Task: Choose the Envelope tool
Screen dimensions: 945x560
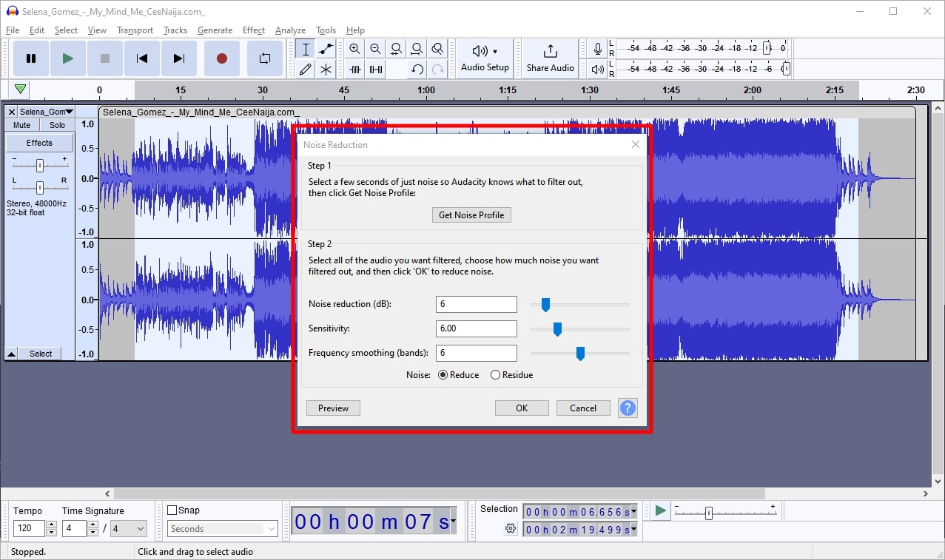Action: (x=326, y=50)
